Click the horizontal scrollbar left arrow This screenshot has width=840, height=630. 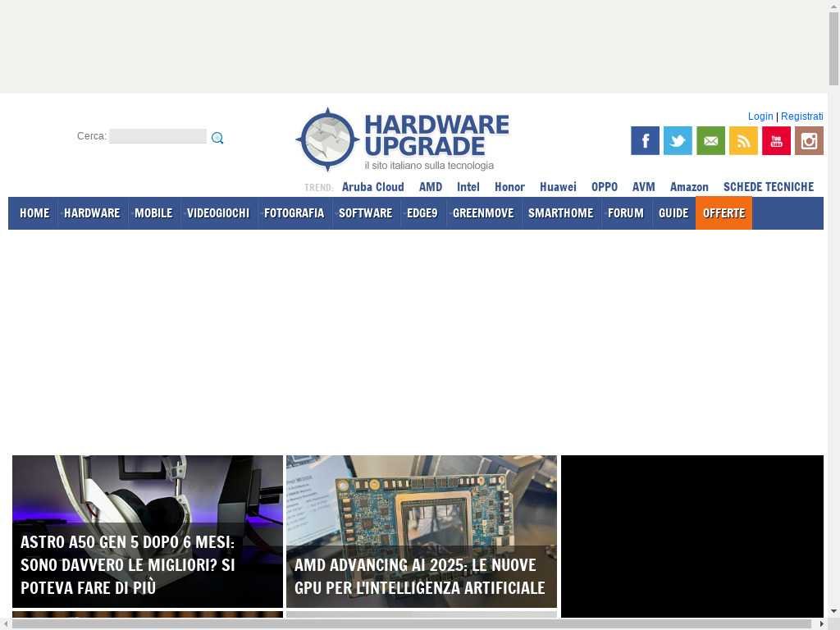(x=5, y=624)
